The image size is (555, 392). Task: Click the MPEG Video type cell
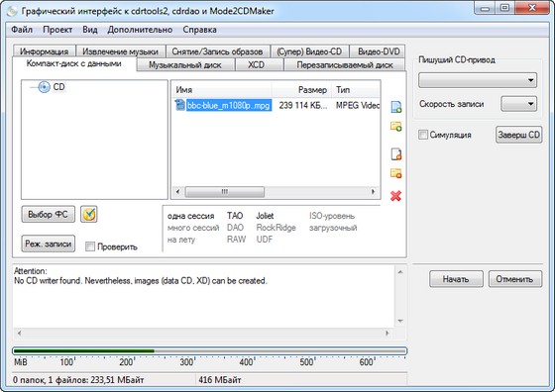coord(358,105)
